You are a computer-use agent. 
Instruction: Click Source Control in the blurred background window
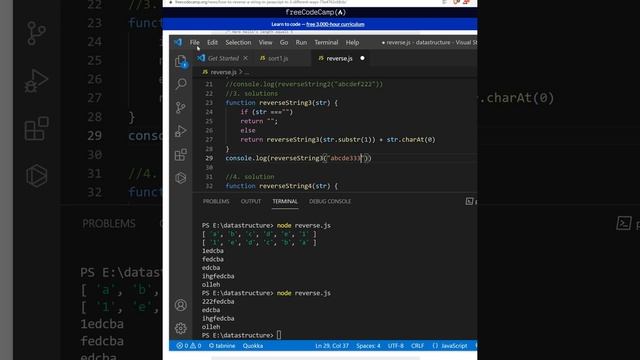point(36,33)
